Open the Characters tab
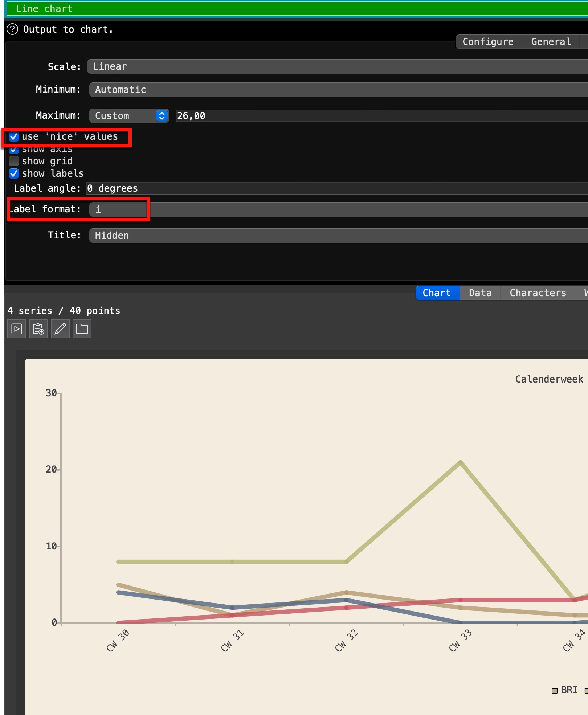The image size is (588, 715). click(x=538, y=293)
